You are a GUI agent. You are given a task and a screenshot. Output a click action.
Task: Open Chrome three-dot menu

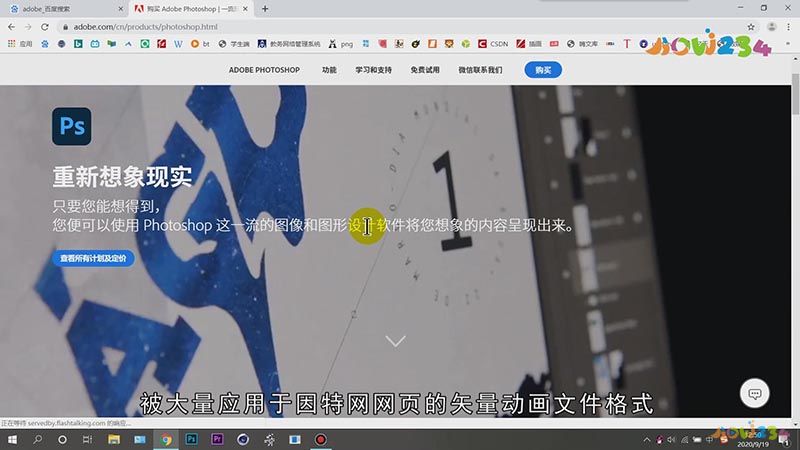coord(789,27)
